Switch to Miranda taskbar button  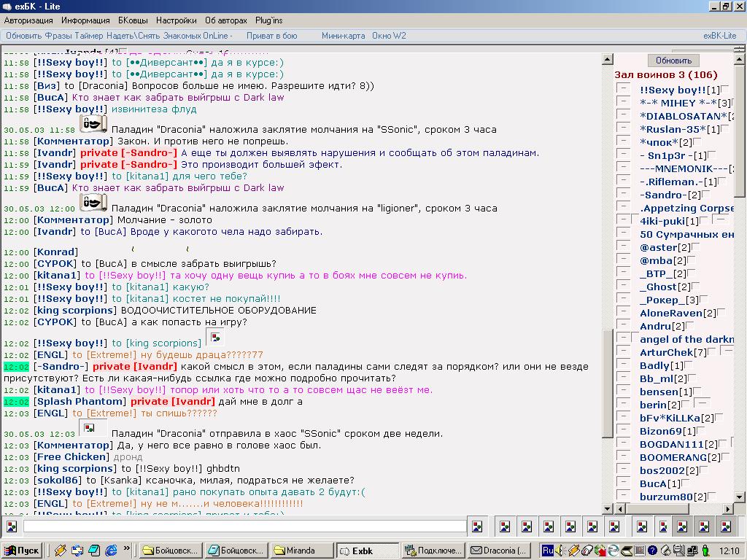[x=302, y=551]
